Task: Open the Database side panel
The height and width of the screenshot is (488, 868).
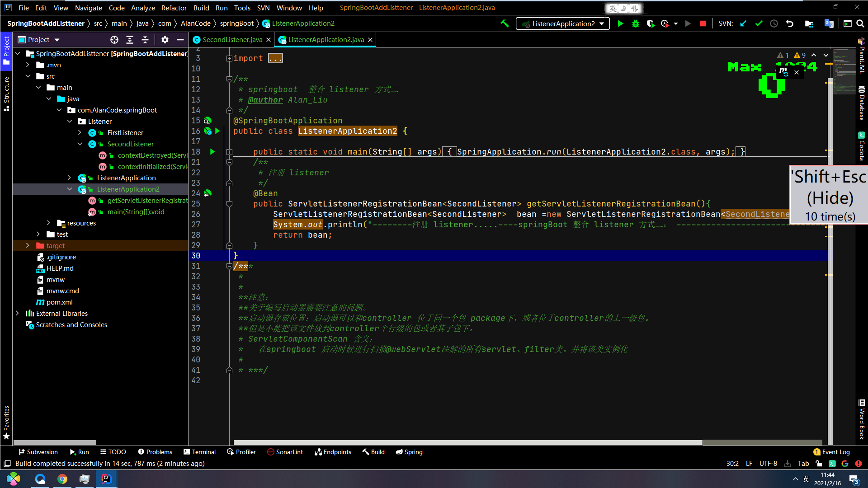Action: point(862,103)
